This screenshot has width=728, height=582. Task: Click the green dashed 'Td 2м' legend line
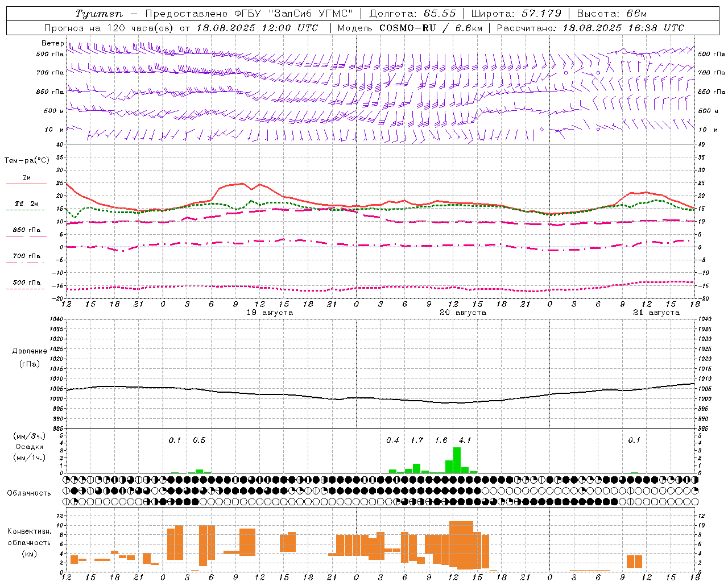click(x=26, y=210)
